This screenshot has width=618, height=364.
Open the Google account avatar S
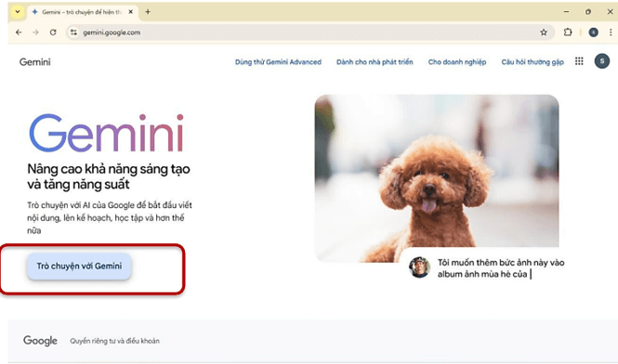(x=602, y=61)
